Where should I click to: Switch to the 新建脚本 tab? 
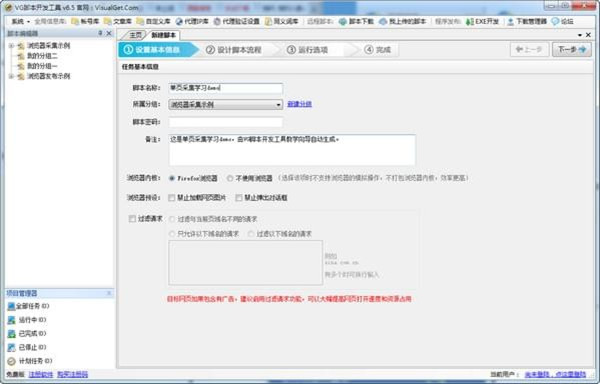[163, 35]
